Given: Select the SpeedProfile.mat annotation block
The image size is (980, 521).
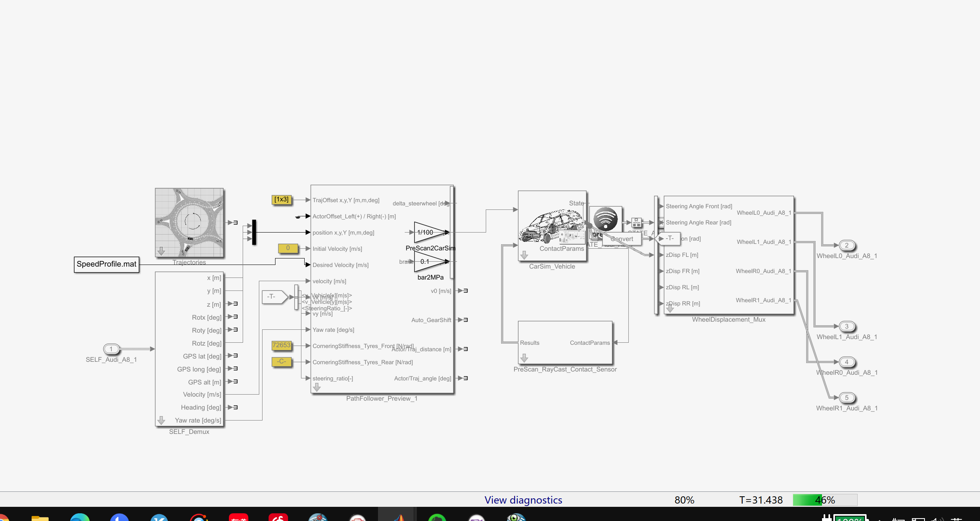Looking at the screenshot, I should (106, 265).
